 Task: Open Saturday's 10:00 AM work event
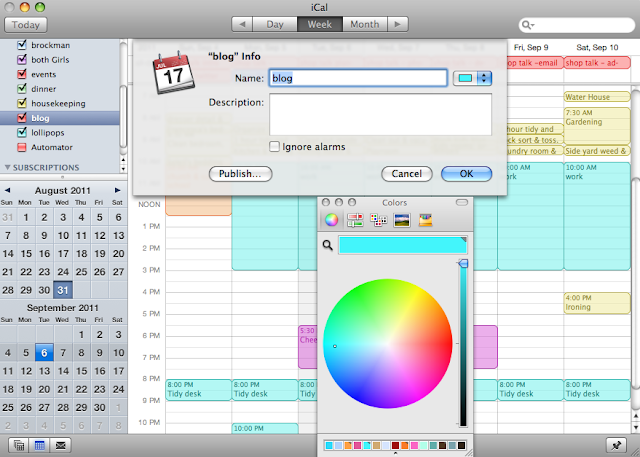[597, 216]
